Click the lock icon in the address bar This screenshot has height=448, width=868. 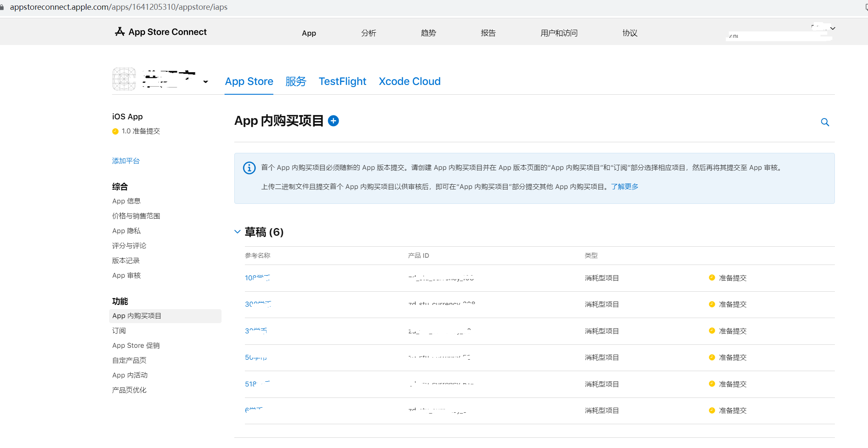2,7
